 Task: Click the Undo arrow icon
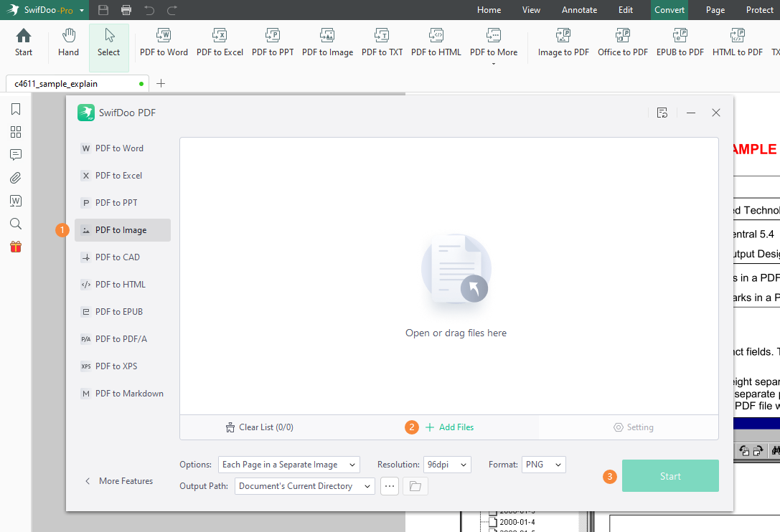point(149,10)
